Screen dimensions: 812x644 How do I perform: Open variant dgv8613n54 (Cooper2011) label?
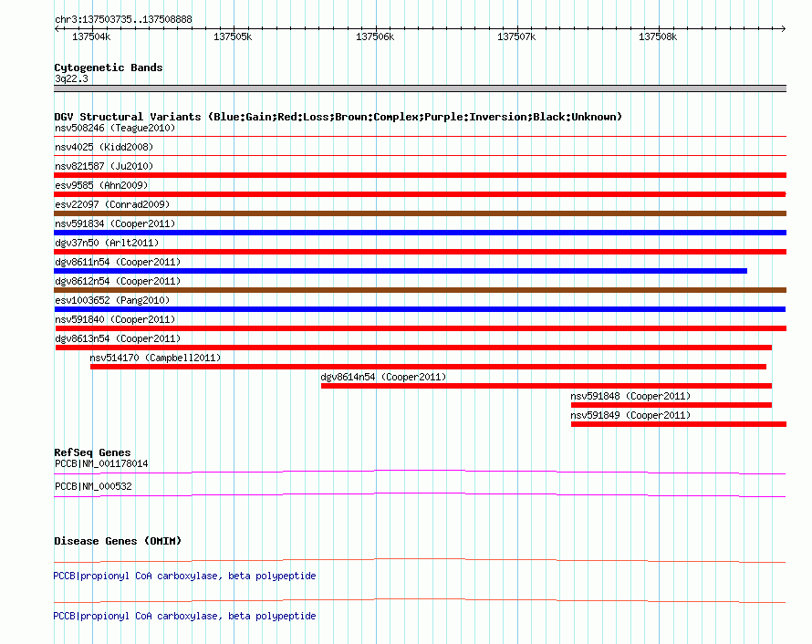(x=118, y=338)
